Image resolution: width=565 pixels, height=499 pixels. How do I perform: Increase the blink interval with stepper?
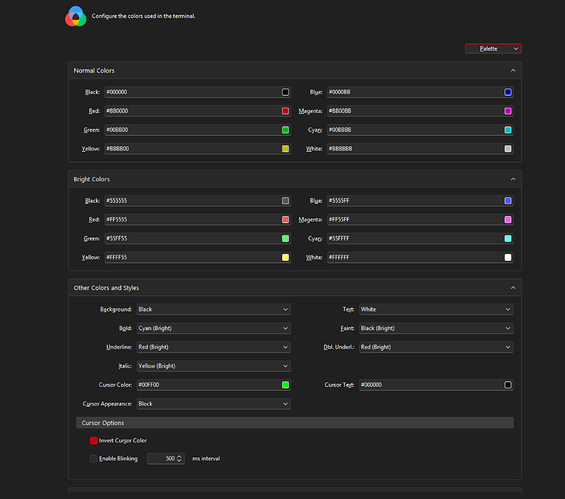179,456
